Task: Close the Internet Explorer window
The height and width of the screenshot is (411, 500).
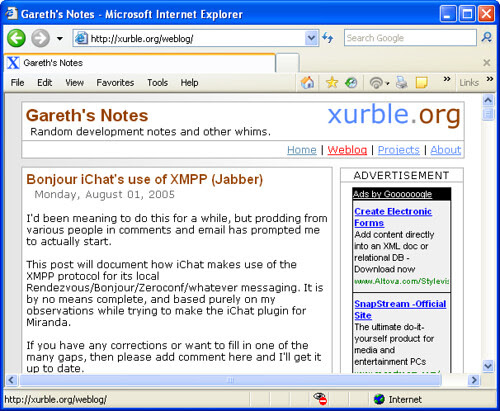Action: (x=486, y=14)
